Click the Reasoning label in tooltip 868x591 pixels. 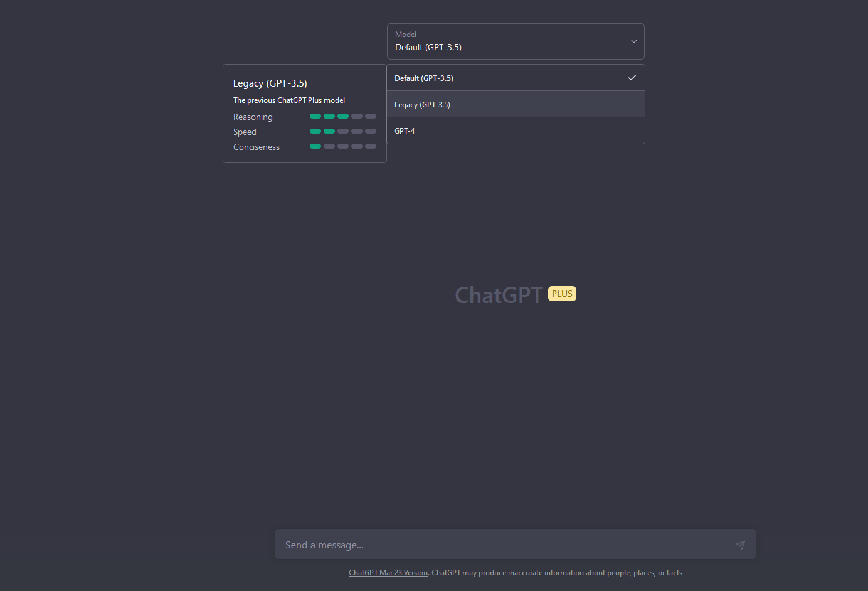click(x=253, y=117)
